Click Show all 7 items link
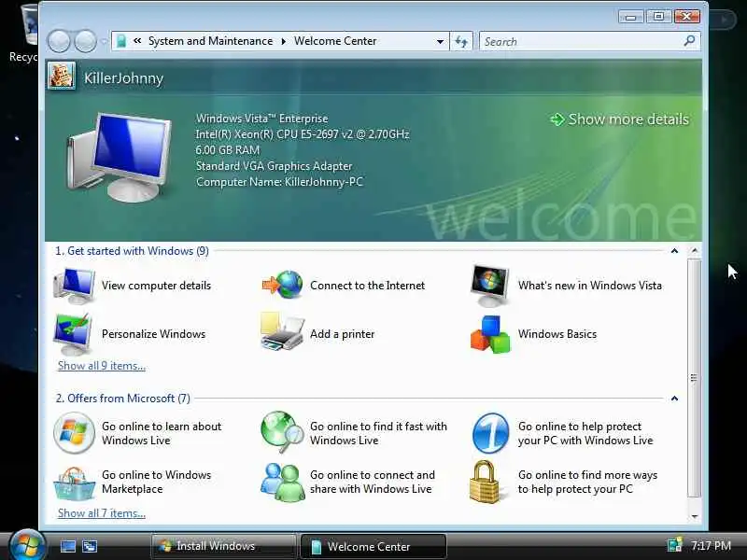Image resolution: width=747 pixels, height=560 pixels. coord(102,513)
